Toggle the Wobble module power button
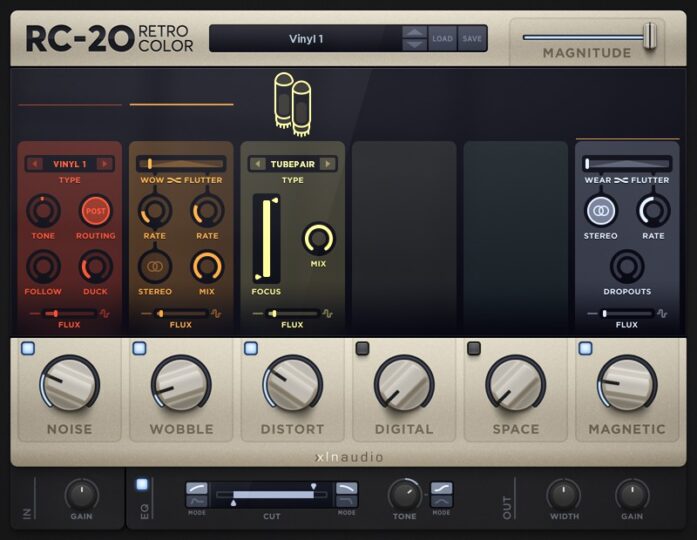Screen dimensions: 697x540 [x=140, y=348]
